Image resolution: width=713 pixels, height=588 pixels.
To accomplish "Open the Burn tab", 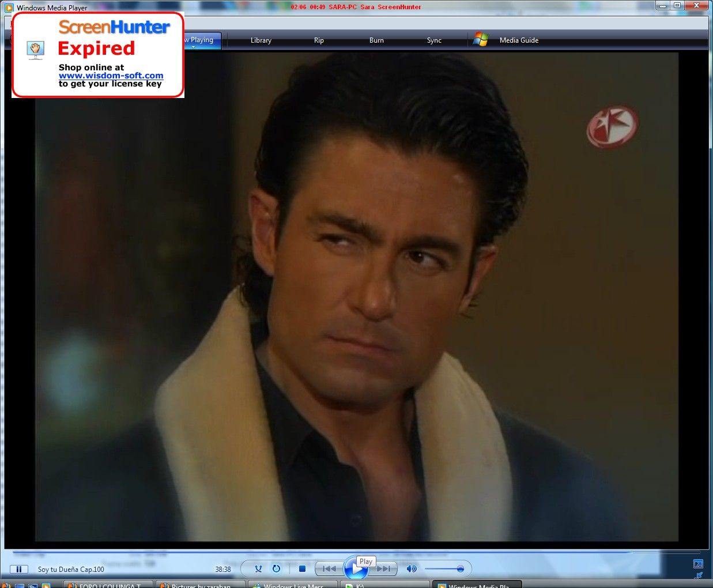I will pyautogui.click(x=376, y=40).
